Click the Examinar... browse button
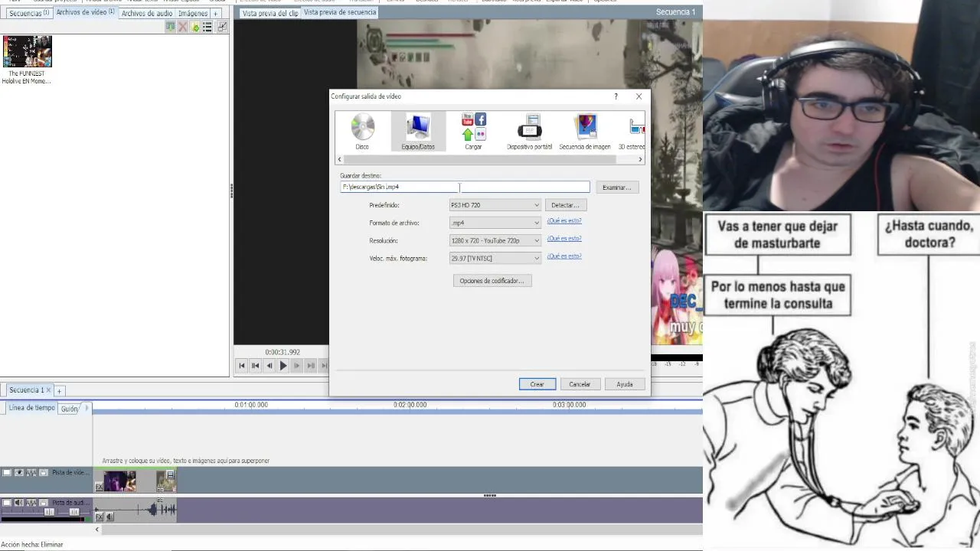 click(x=616, y=187)
